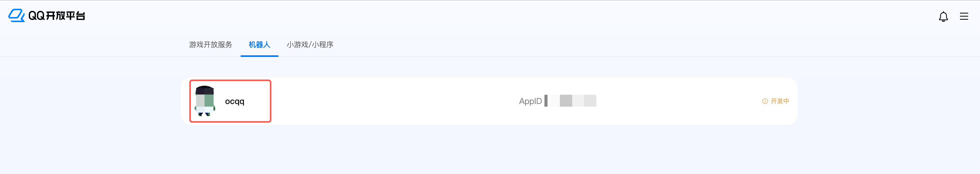Screen dimensions: 980x174
Task: Click the red highlight border around ocqq
Action: click(x=271, y=101)
